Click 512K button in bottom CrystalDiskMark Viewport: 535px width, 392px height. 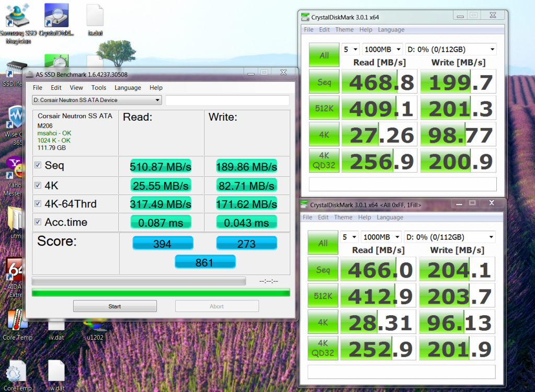323,295
